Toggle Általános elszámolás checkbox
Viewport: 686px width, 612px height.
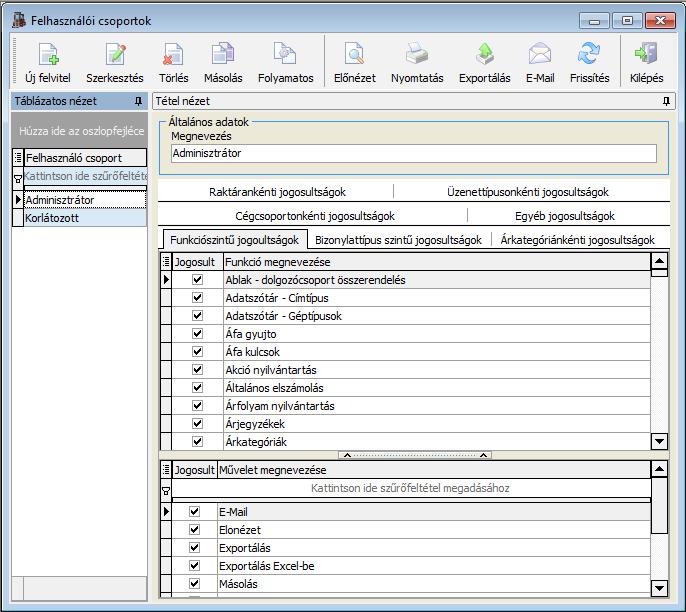click(197, 387)
